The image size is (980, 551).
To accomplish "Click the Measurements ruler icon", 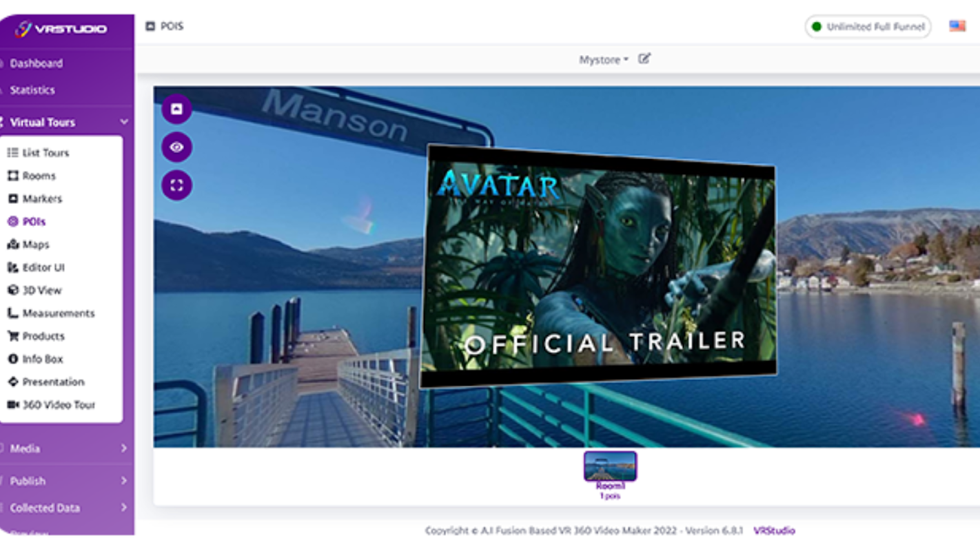I will tap(12, 313).
